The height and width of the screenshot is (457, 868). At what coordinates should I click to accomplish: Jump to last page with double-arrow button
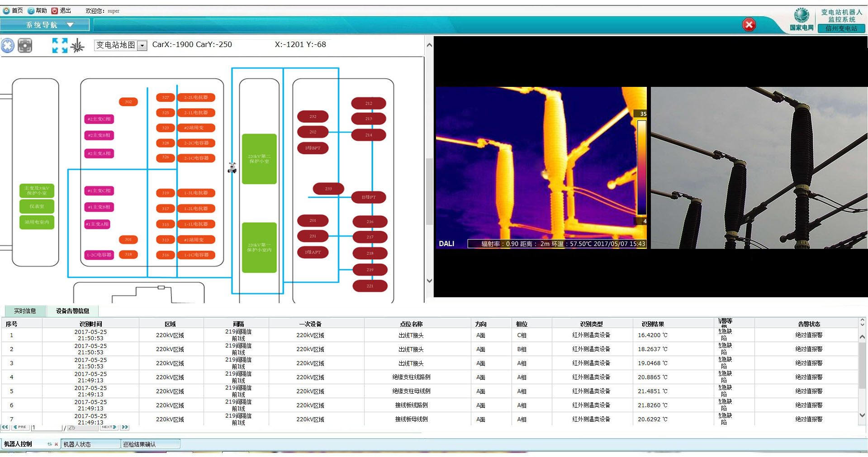point(125,427)
